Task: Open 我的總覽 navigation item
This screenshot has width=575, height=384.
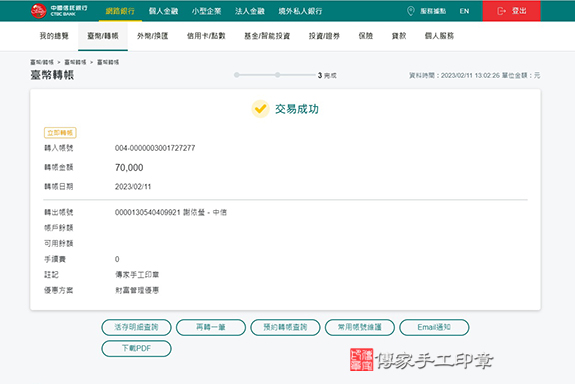Action: (x=54, y=36)
